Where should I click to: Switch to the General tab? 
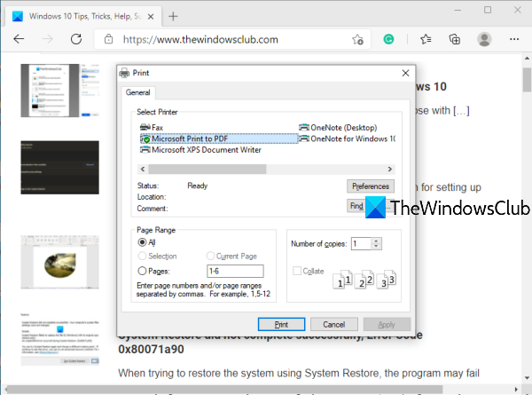(137, 92)
